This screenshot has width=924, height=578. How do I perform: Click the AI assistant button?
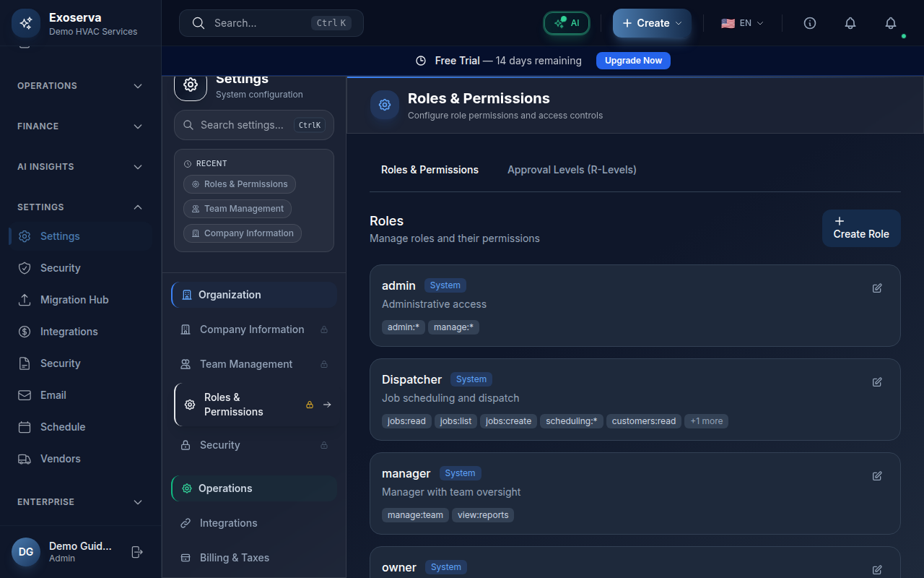tap(567, 23)
